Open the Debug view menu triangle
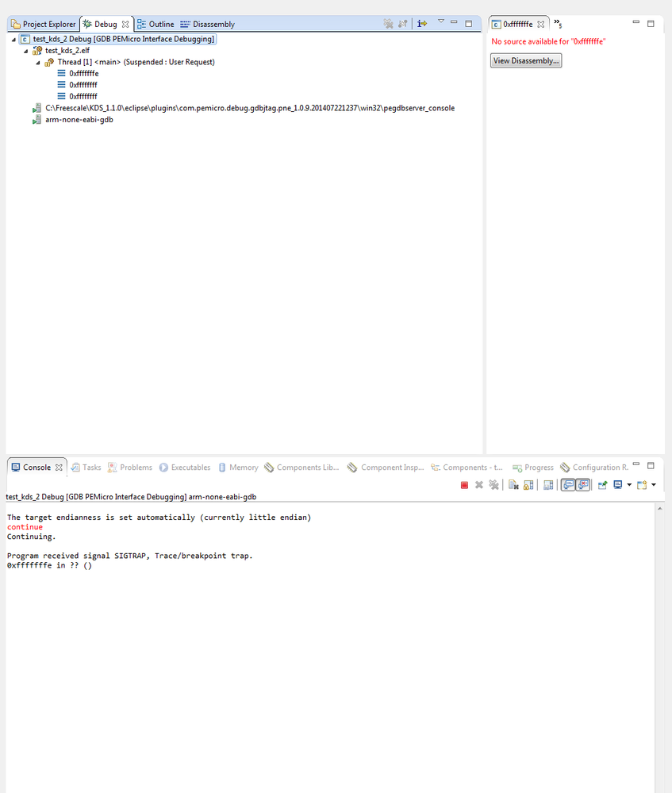The width and height of the screenshot is (672, 793). [x=441, y=22]
